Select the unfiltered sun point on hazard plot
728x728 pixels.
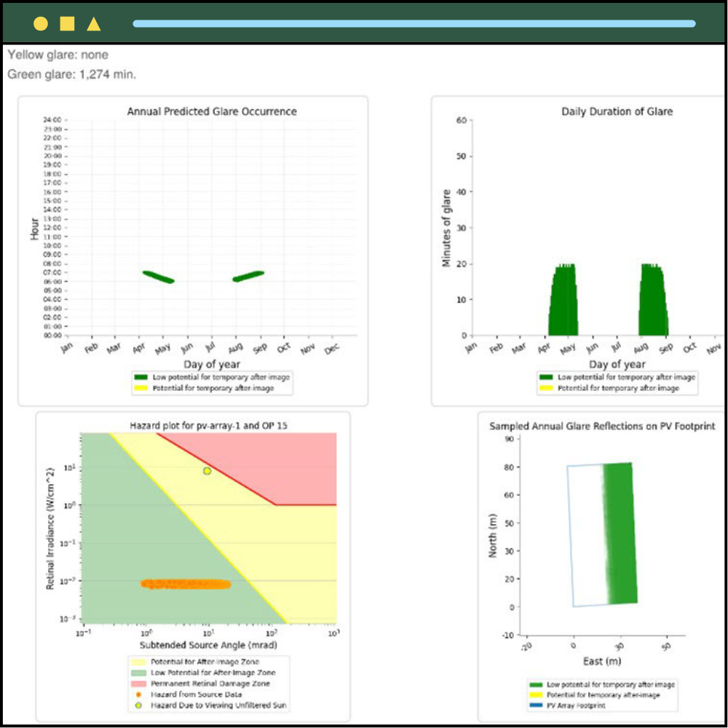(x=207, y=471)
